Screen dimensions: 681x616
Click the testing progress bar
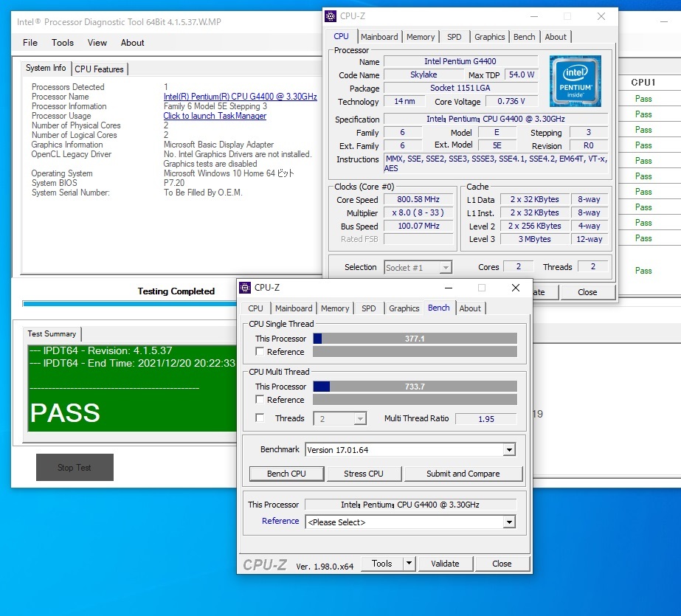[129, 303]
